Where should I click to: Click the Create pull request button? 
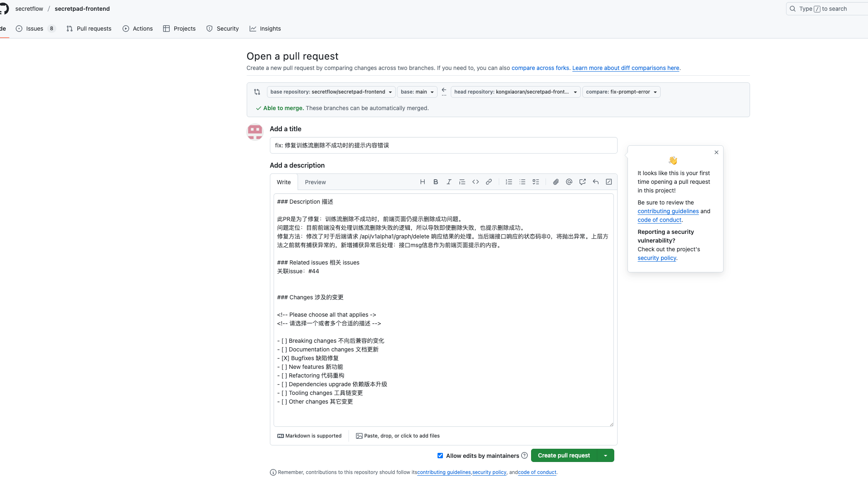pos(563,455)
